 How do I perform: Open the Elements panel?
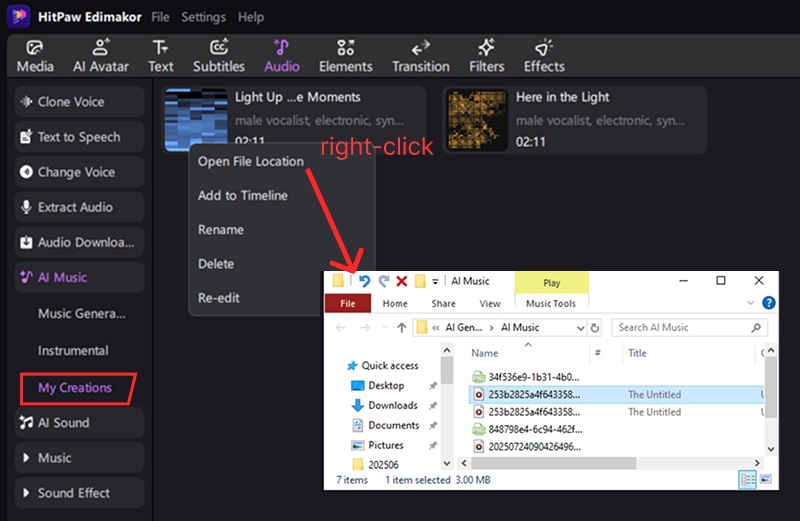click(x=345, y=56)
